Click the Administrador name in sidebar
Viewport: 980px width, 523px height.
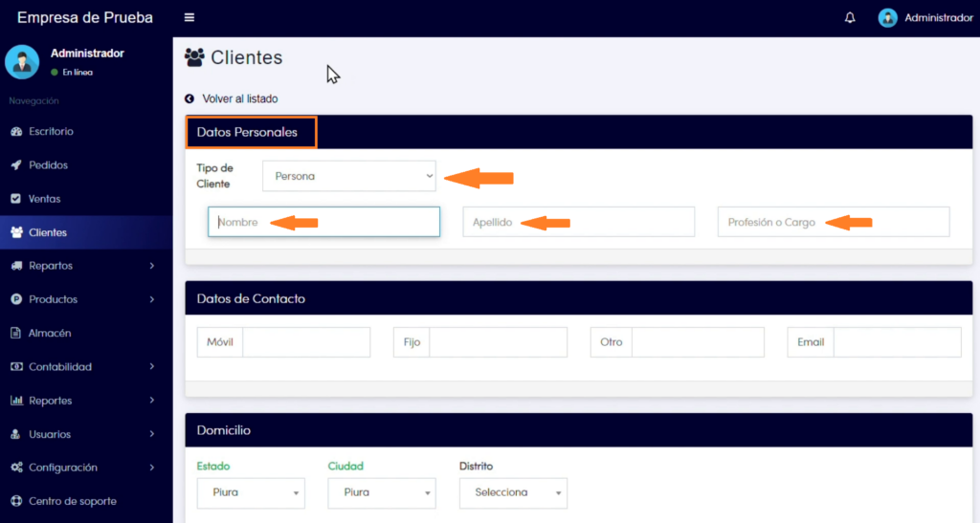point(87,53)
